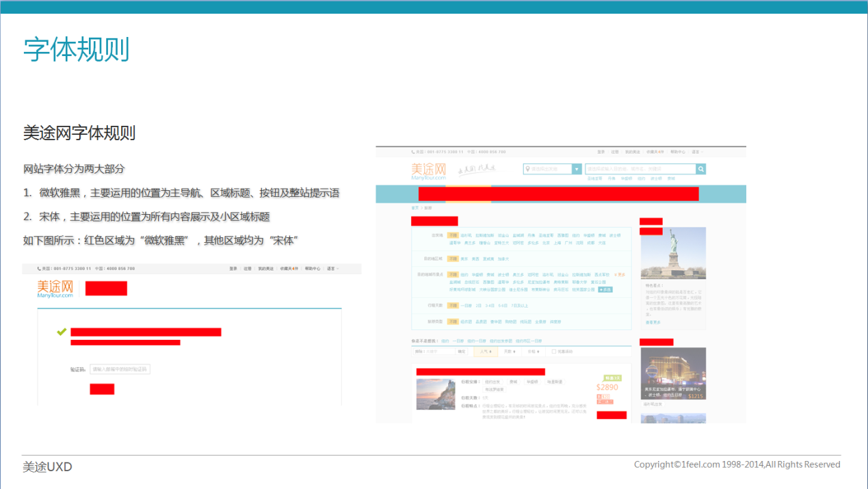The width and height of the screenshot is (868, 489).
Task: Click the phone icon beside 美国 number
Action: point(413,152)
